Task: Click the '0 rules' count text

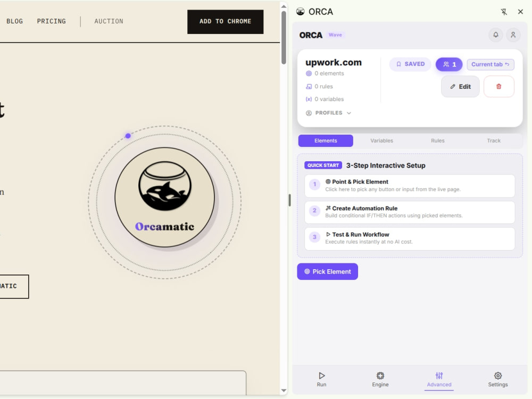Action: pyautogui.click(x=323, y=87)
